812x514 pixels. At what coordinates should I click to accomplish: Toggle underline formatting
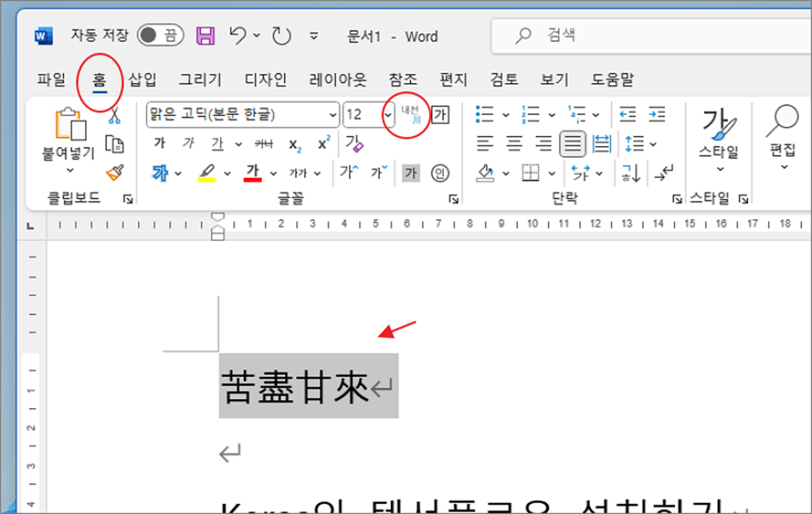pyautogui.click(x=217, y=144)
